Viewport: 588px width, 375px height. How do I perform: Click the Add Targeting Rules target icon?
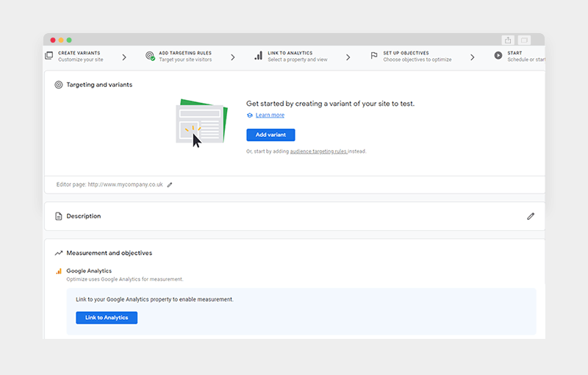point(150,56)
